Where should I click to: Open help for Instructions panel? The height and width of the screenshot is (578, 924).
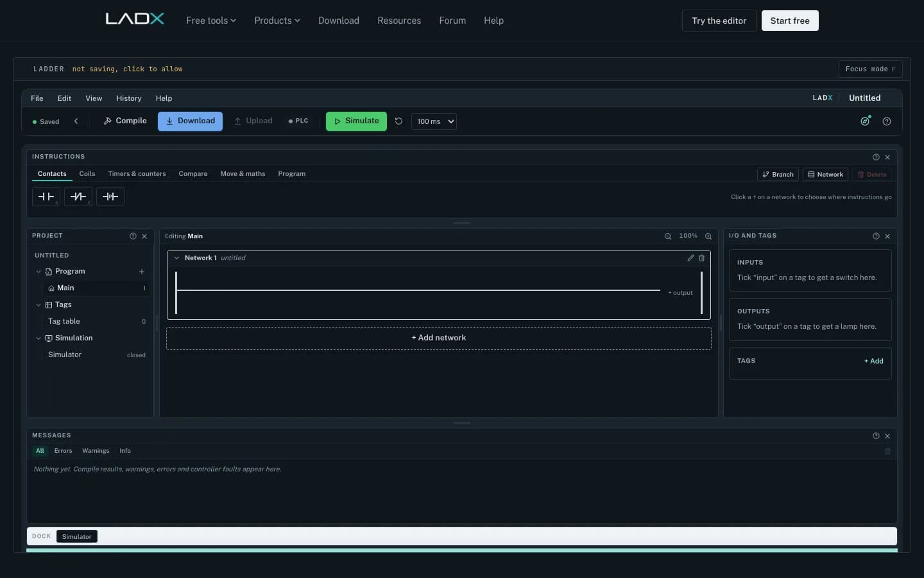876,157
